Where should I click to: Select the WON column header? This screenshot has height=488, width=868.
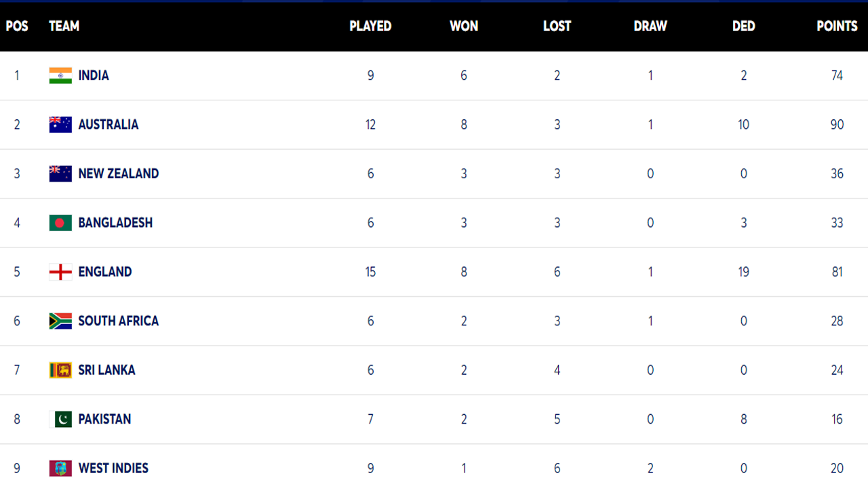click(x=464, y=26)
